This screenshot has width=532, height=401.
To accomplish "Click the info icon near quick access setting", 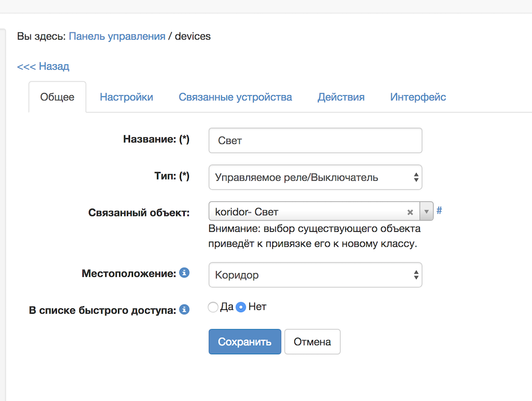I will 184,309.
